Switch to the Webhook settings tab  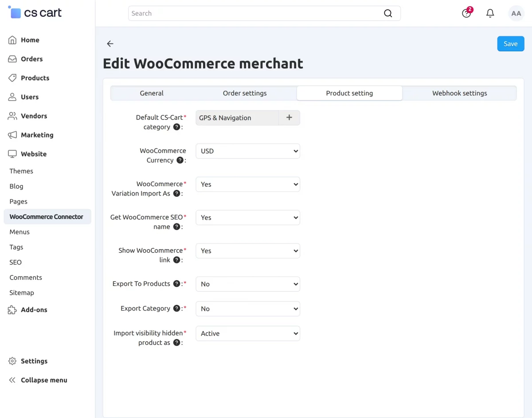point(460,93)
